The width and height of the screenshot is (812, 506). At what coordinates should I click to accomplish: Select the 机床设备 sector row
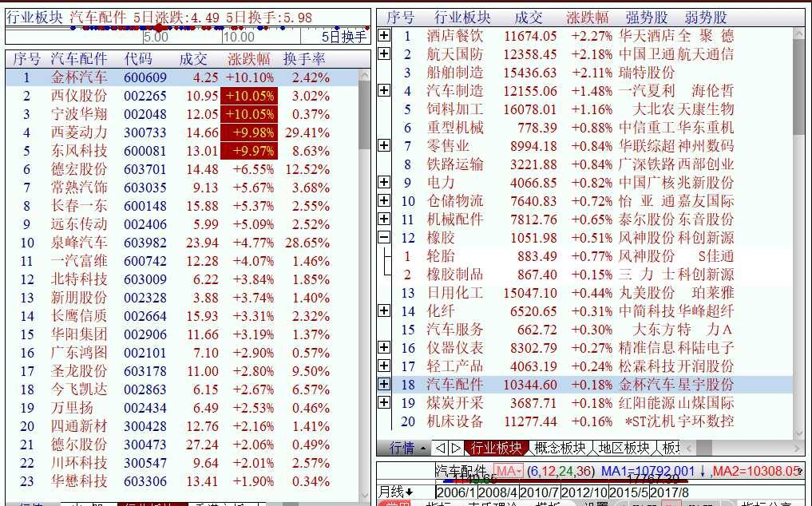(x=592, y=421)
